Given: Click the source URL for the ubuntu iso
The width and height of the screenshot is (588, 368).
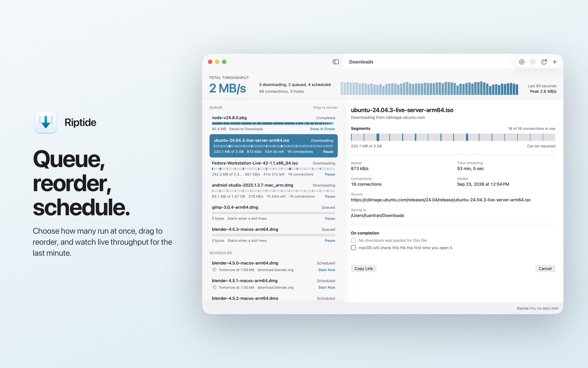Looking at the screenshot, I should point(441,200).
